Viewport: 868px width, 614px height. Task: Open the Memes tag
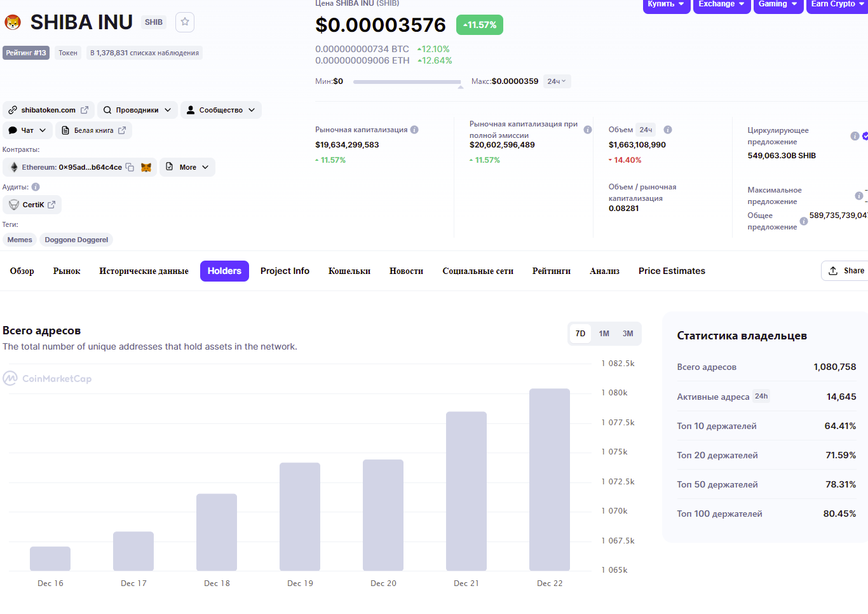point(20,240)
